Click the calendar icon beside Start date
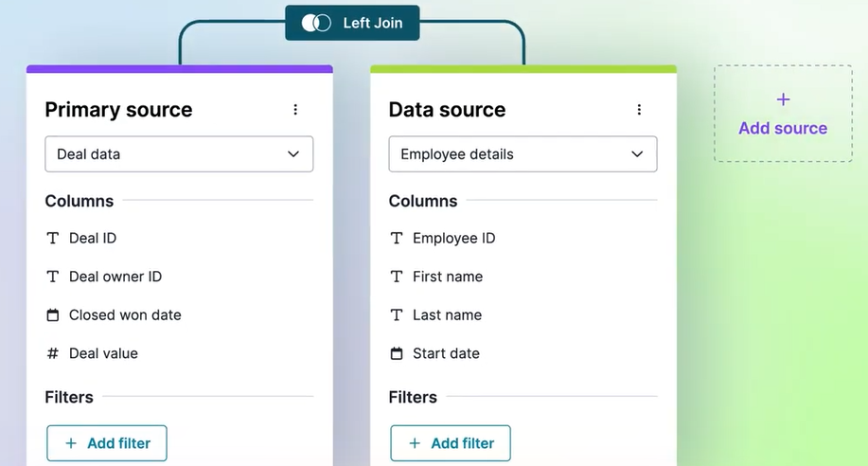Image resolution: width=868 pixels, height=466 pixels. tap(397, 353)
